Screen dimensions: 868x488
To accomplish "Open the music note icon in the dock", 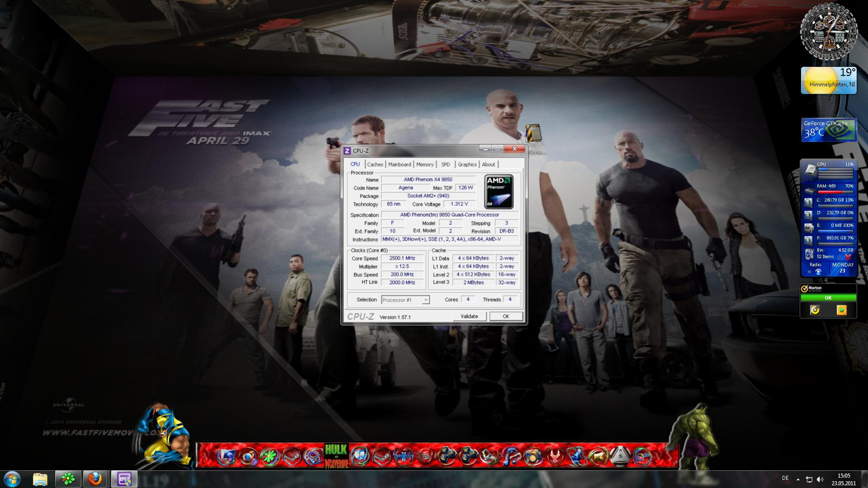I will point(511,456).
